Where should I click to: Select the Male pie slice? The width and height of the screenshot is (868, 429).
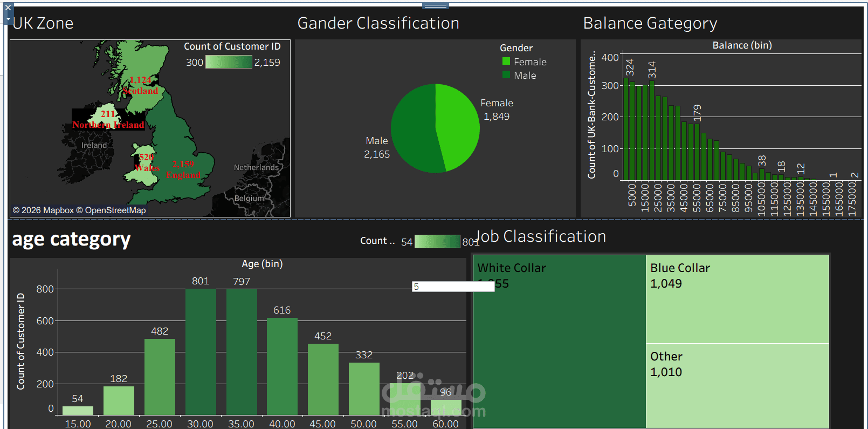tap(412, 130)
